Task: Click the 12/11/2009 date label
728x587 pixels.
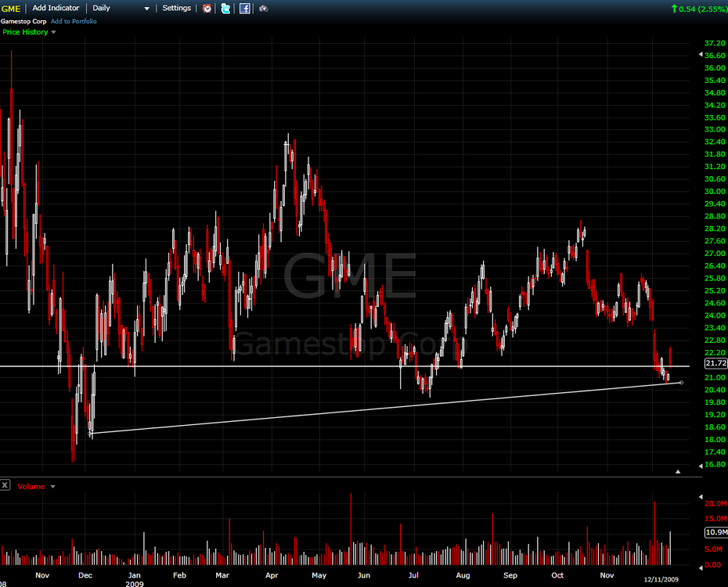Action: pos(661,579)
